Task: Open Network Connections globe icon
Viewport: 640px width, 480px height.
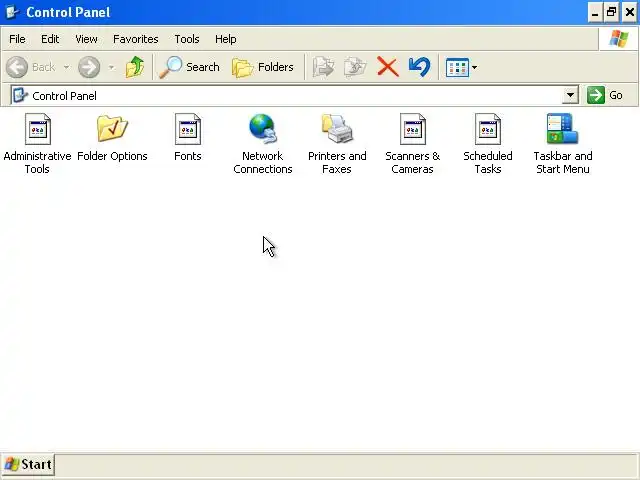Action: [x=262, y=129]
